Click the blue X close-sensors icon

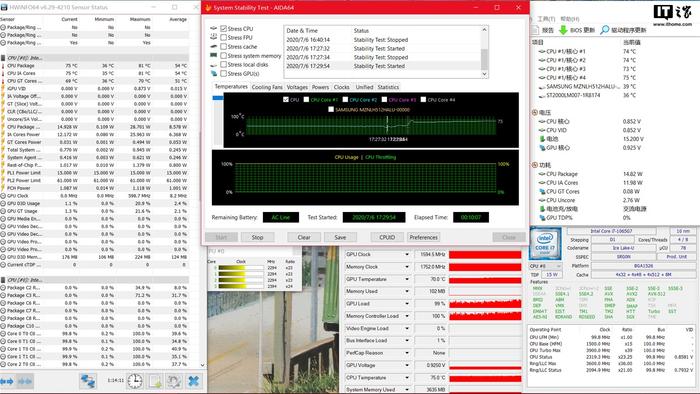(x=193, y=381)
